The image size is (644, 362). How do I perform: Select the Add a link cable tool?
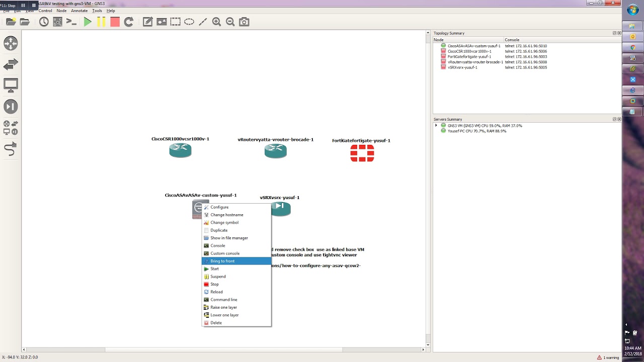11,149
